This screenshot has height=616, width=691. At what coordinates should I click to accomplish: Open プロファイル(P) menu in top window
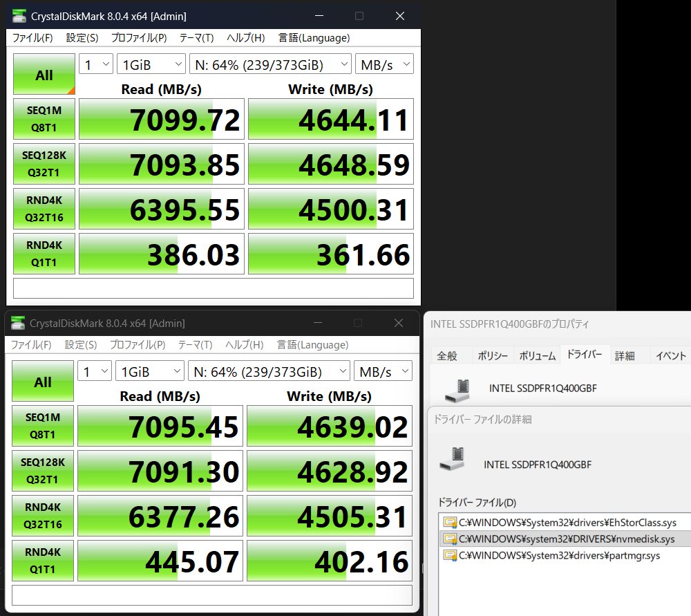[x=139, y=38]
